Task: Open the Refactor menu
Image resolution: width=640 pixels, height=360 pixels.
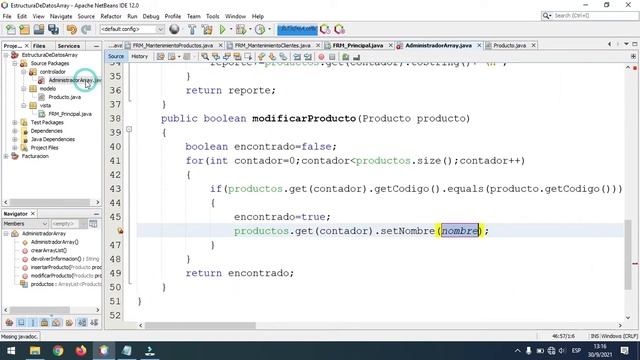Action: click(111, 16)
